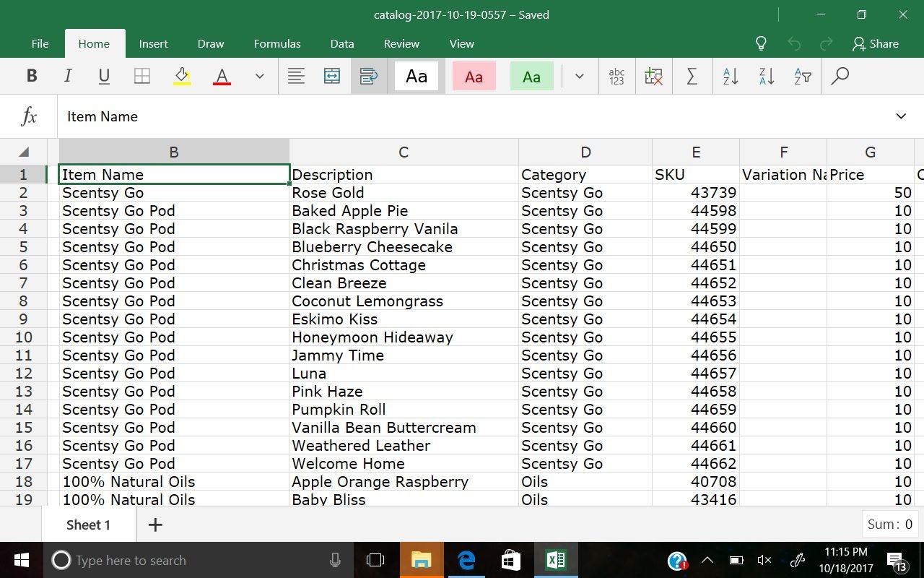
Task: Switch to the Formulas tab
Action: (277, 43)
